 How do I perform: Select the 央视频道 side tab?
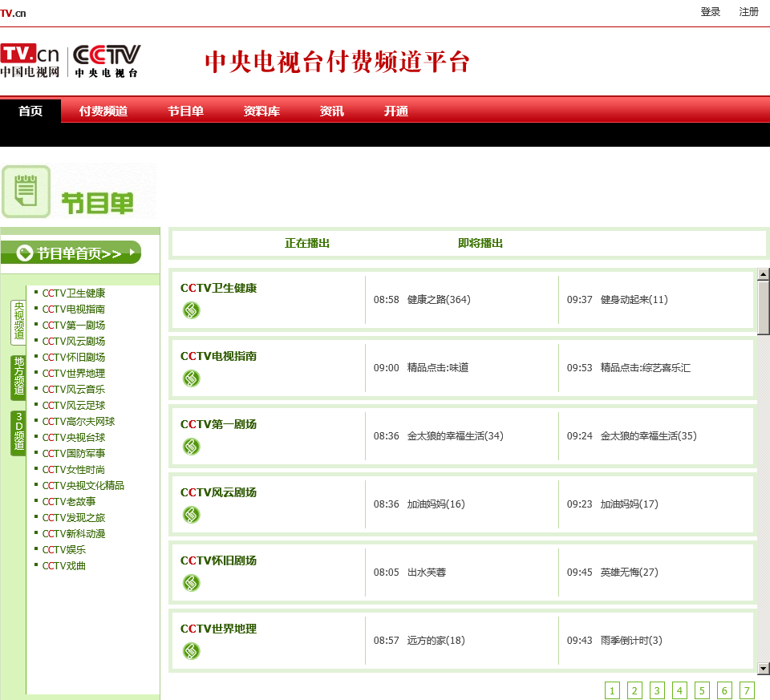click(18, 322)
